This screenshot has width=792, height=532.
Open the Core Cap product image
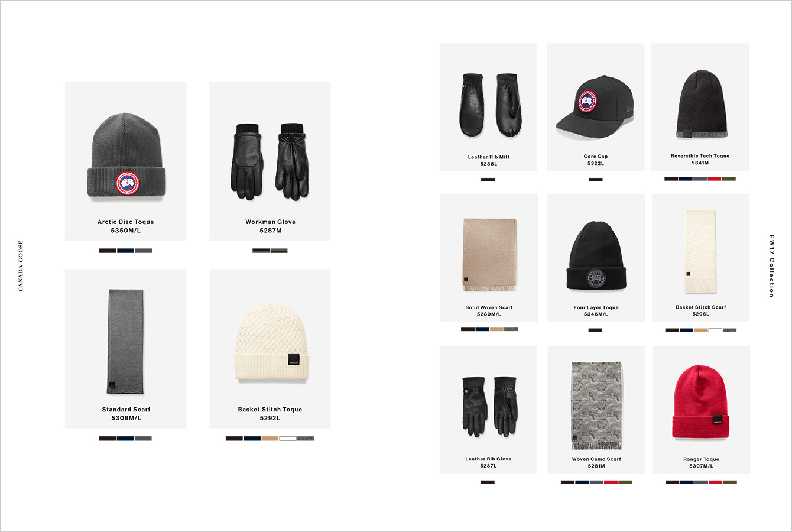pyautogui.click(x=594, y=106)
